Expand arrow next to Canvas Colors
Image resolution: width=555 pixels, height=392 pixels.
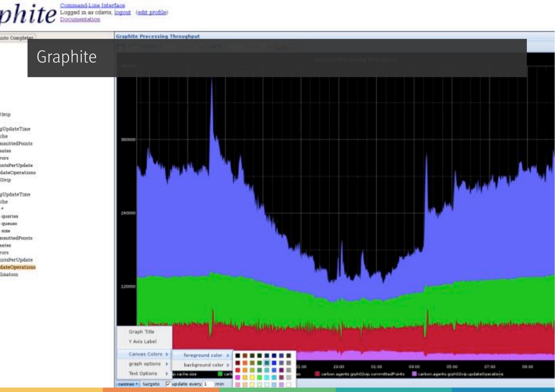(167, 354)
